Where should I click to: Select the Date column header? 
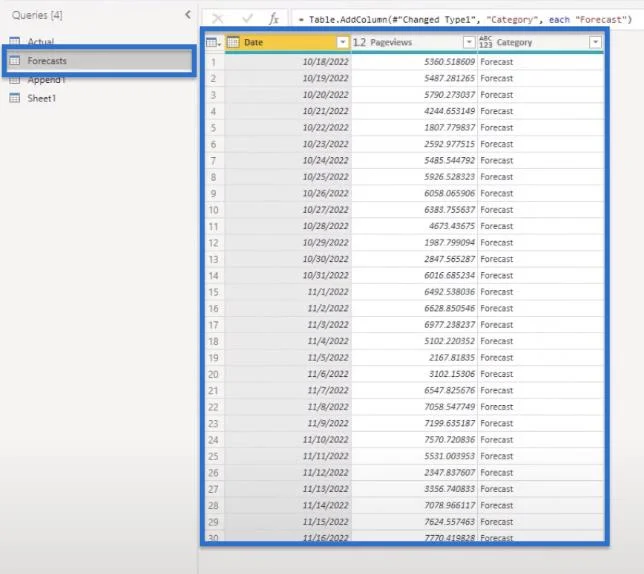[288, 42]
